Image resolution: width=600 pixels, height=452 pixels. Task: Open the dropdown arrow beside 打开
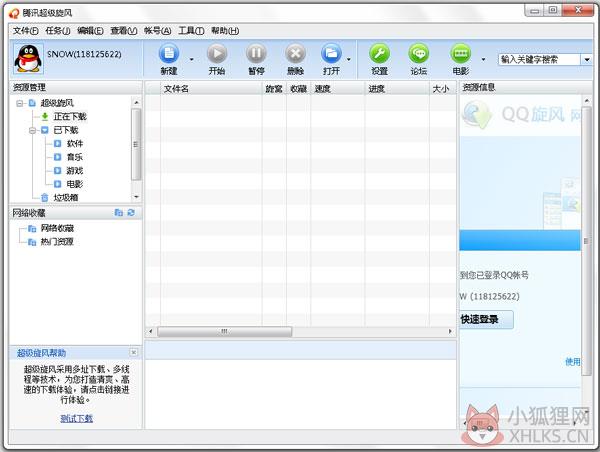[349, 59]
